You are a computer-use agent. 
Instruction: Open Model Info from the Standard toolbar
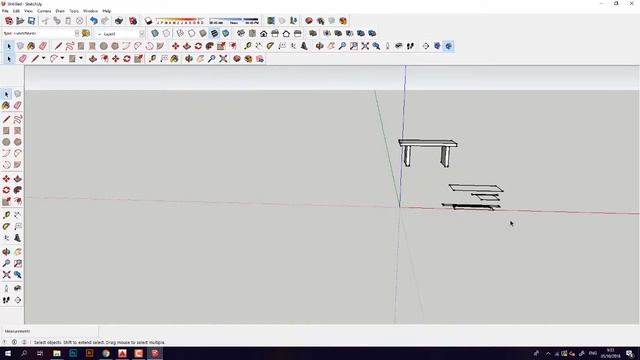coord(133,21)
